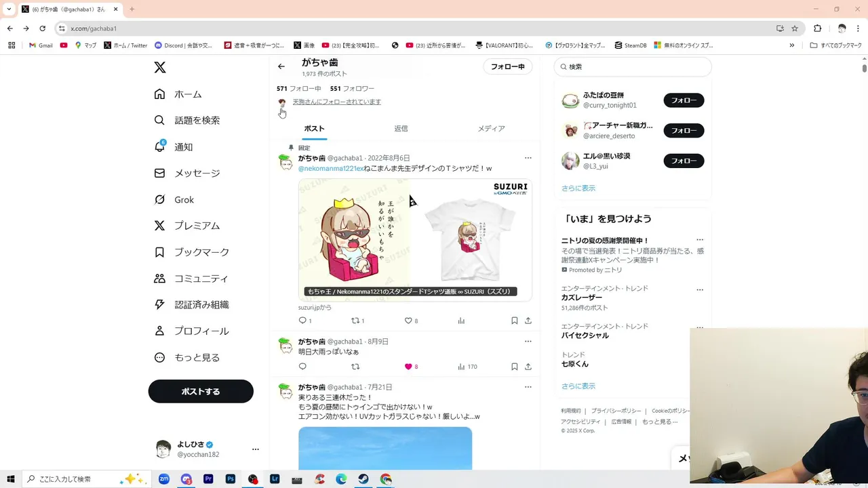This screenshot has width=868, height=488.
Task: Open more options on 7月21日 post
Action: tap(528, 387)
